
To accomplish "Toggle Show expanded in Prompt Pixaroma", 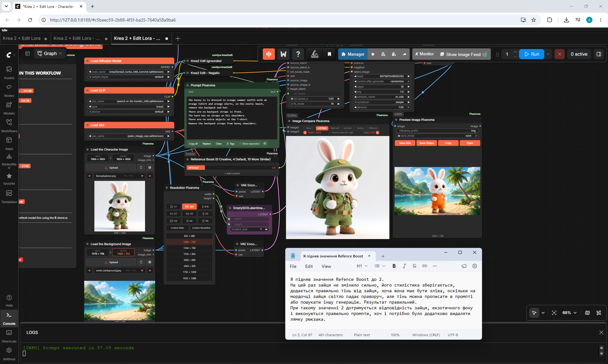I will (x=249, y=144).
